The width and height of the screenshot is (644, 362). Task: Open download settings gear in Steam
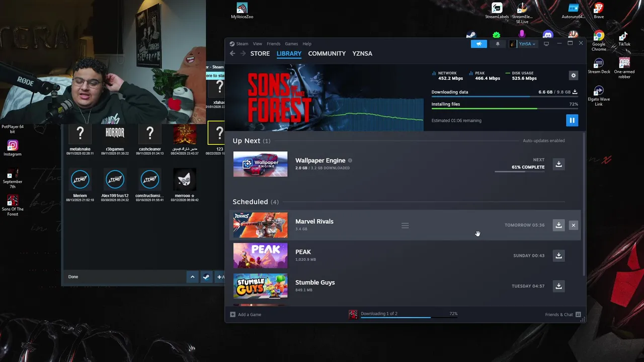click(x=573, y=75)
